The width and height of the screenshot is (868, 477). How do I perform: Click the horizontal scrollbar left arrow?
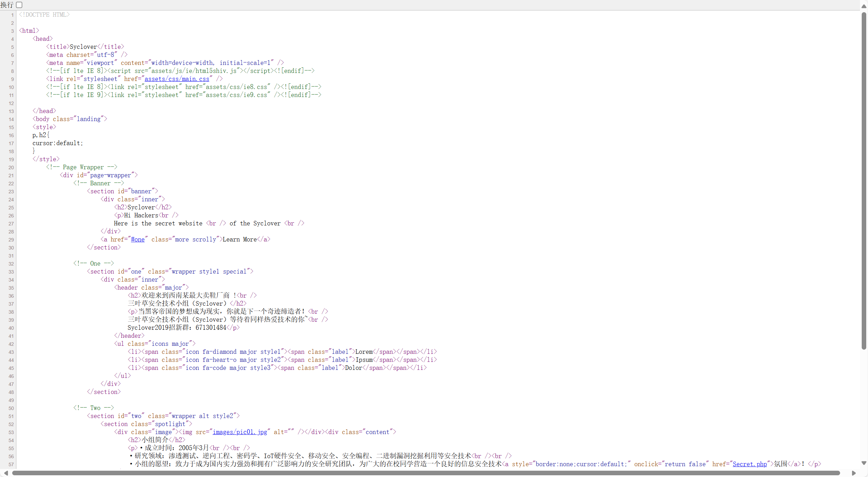(x=6, y=473)
